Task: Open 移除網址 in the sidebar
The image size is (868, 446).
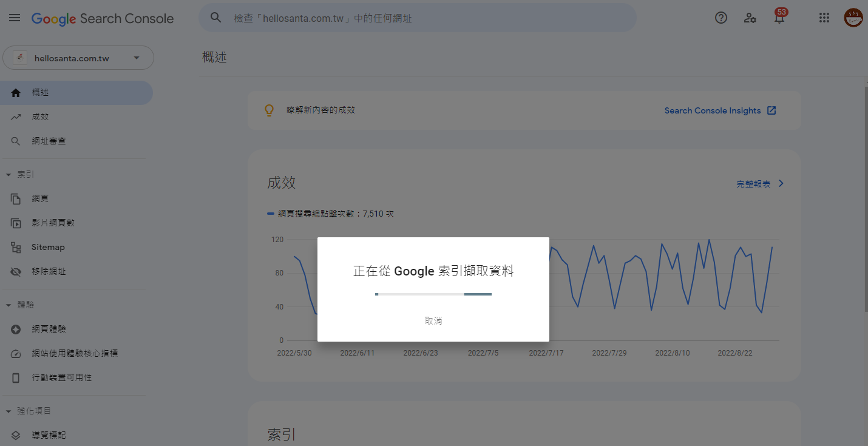Action: click(x=76, y=272)
